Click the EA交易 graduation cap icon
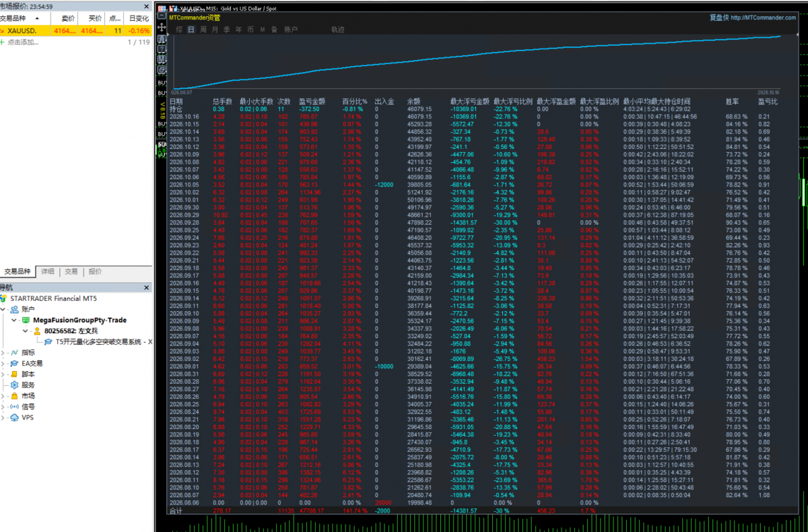This screenshot has height=532, width=808. pyautogui.click(x=15, y=364)
